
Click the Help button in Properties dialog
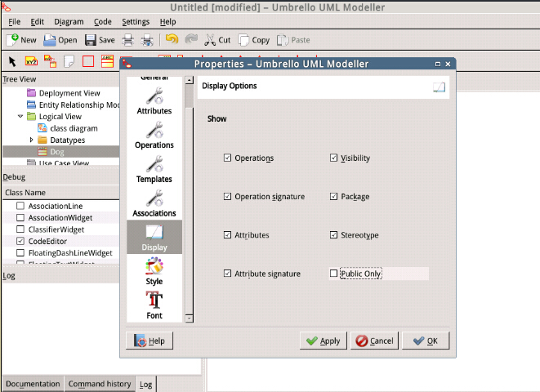coord(150,341)
